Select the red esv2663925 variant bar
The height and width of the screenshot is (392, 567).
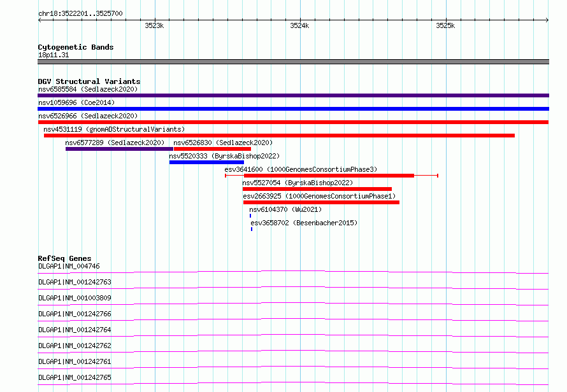point(321,202)
